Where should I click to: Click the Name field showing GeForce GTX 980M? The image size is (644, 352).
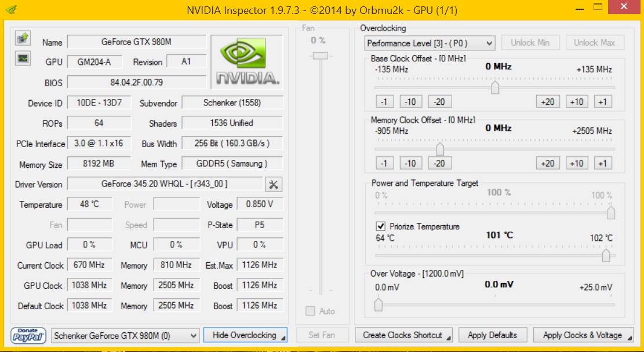(137, 42)
